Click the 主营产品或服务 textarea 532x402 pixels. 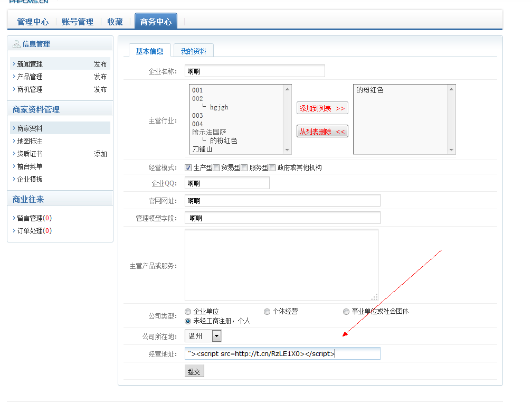(x=282, y=265)
